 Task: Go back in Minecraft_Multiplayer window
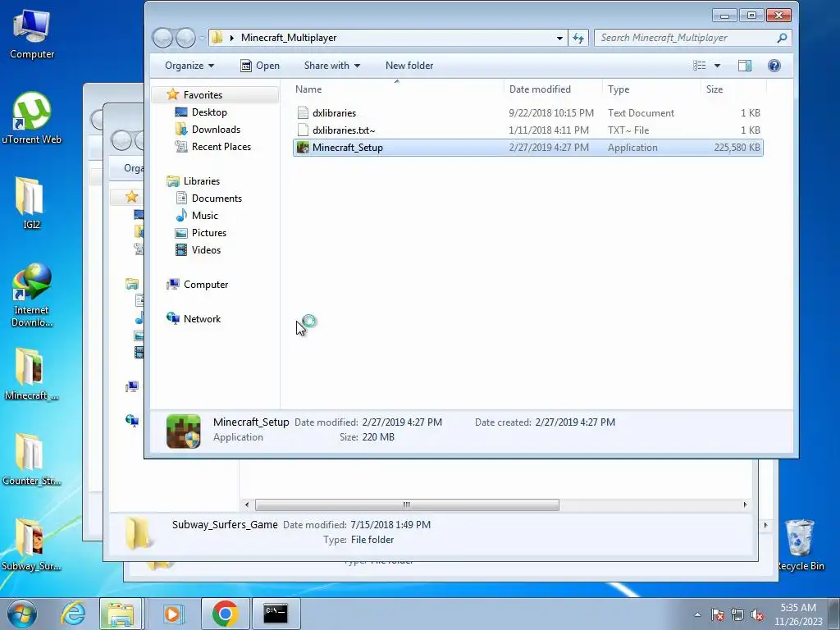163,38
